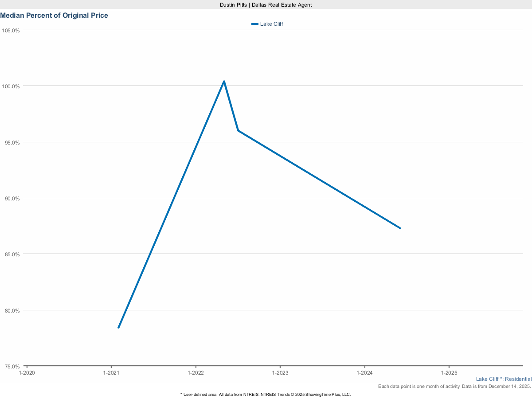Screen dimensions: 532x399
Task: Click the 96% bend point on the line
Action: tap(238, 130)
